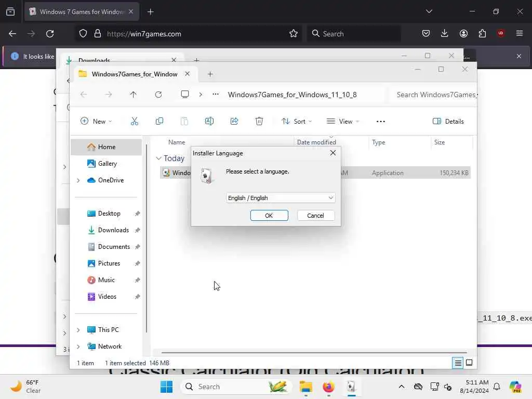Open the Firefox account icon
The width and height of the screenshot is (532, 399).
tap(463, 33)
